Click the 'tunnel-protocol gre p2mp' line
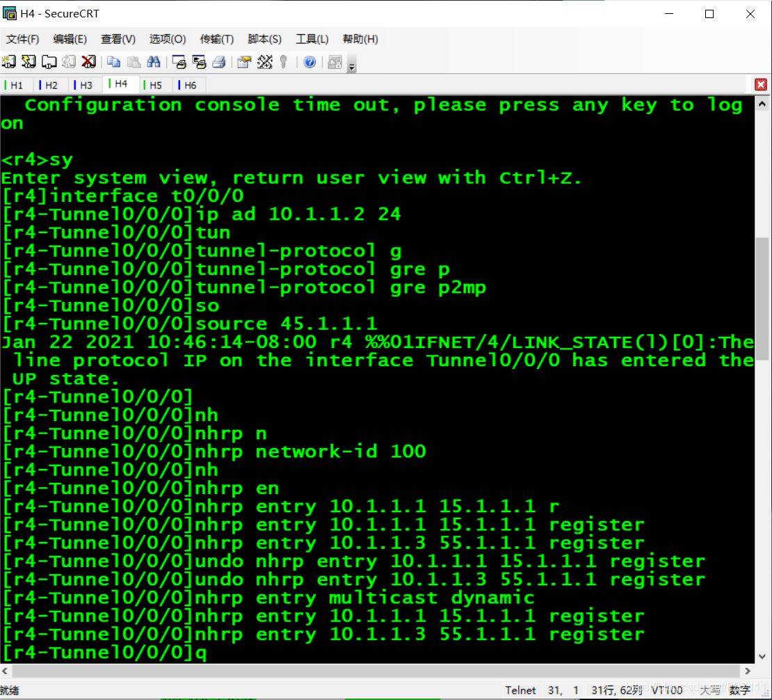Screen dimensions: 772x700 (x=244, y=287)
